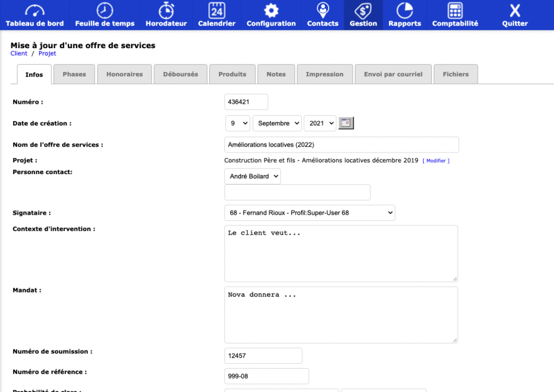Switch to the Honoraires tab
Image resolution: width=554 pixels, height=392 pixels.
pyautogui.click(x=124, y=74)
